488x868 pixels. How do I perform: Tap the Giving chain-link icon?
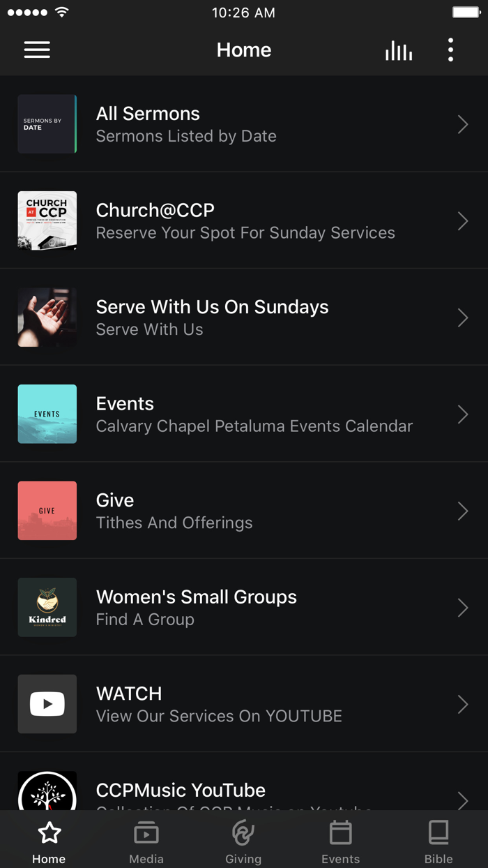point(243,832)
